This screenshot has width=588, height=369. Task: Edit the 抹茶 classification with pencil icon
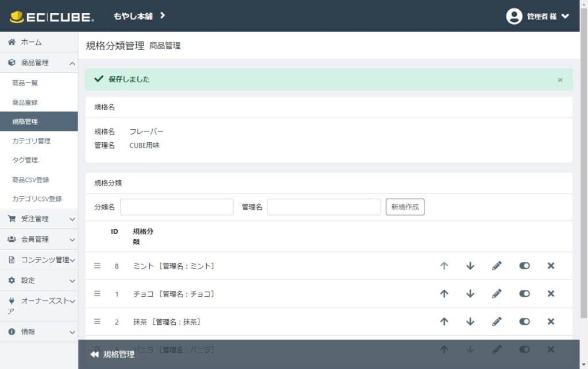(x=497, y=321)
